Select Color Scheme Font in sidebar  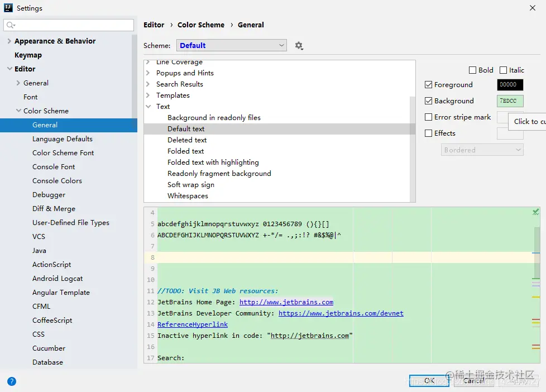(63, 152)
